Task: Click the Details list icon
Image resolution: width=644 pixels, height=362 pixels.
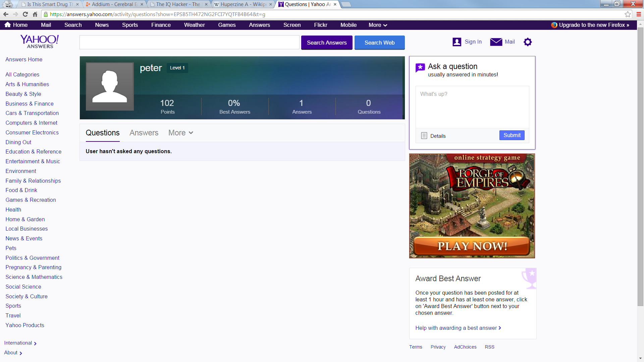Action: pos(424,136)
